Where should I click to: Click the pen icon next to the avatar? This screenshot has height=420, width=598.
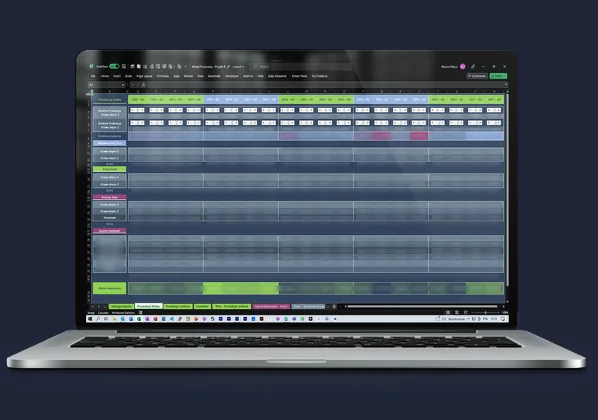pyautogui.click(x=473, y=66)
